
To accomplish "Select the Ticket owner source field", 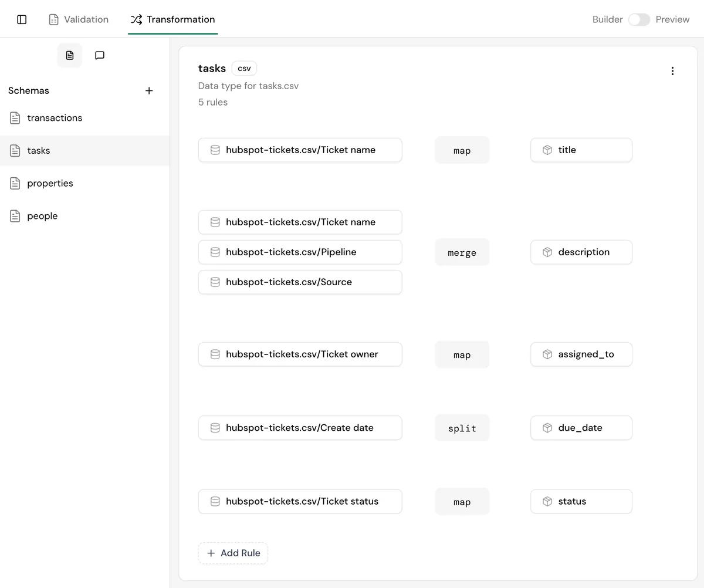I will coord(300,354).
